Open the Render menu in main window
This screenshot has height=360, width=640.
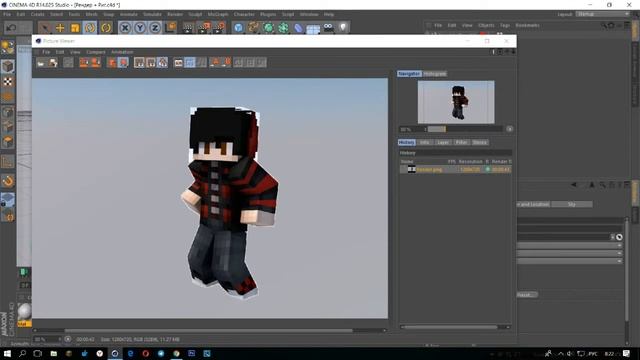(175, 14)
